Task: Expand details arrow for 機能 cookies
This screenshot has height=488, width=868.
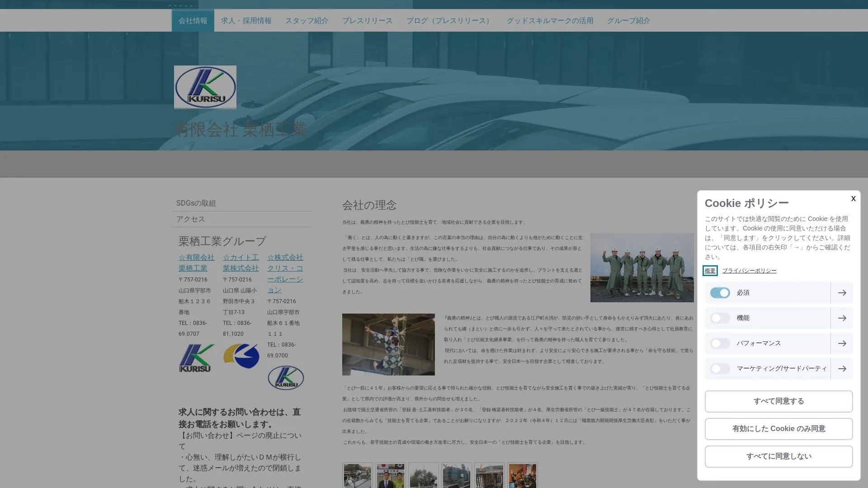Action: pos(842,318)
